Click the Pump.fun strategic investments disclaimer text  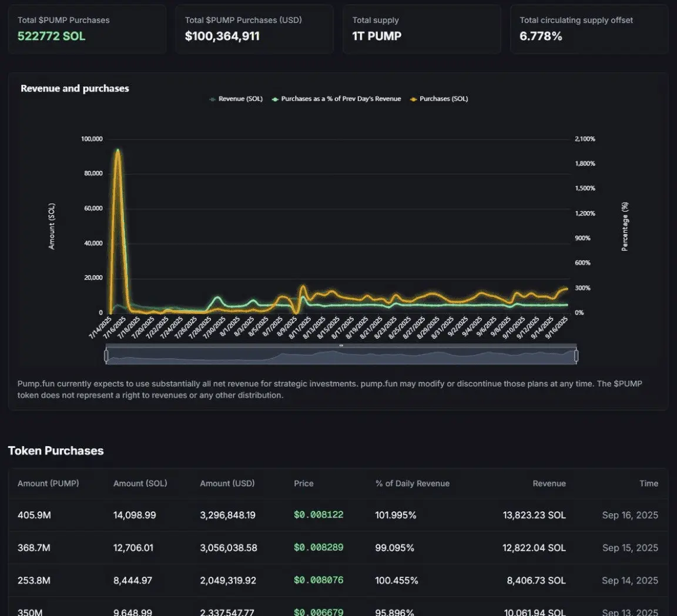(x=330, y=389)
